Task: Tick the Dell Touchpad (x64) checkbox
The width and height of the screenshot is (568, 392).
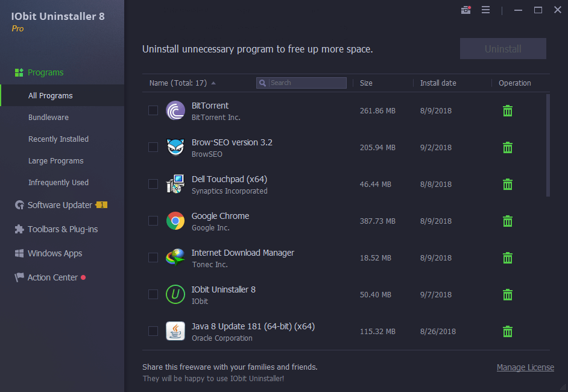Action: point(153,184)
